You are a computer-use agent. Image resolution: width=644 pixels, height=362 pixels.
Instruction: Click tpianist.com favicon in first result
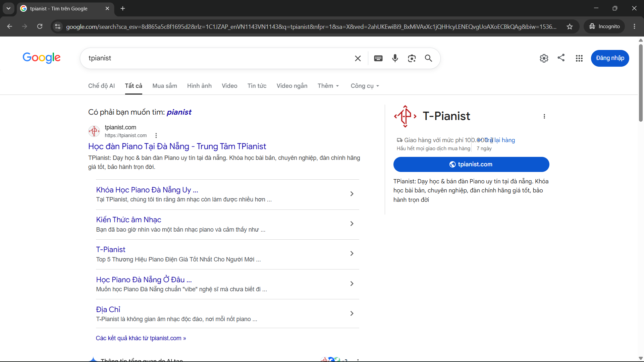tap(94, 131)
